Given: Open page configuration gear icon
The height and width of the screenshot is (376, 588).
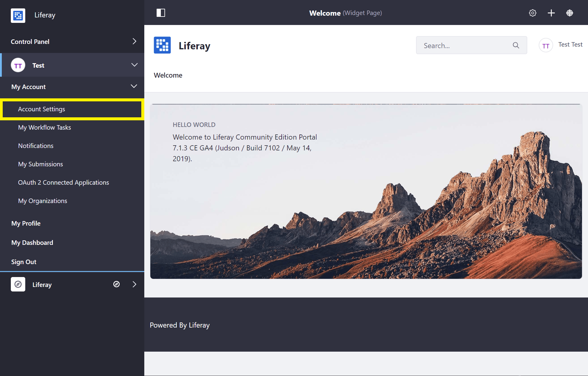Looking at the screenshot, I should (x=532, y=13).
